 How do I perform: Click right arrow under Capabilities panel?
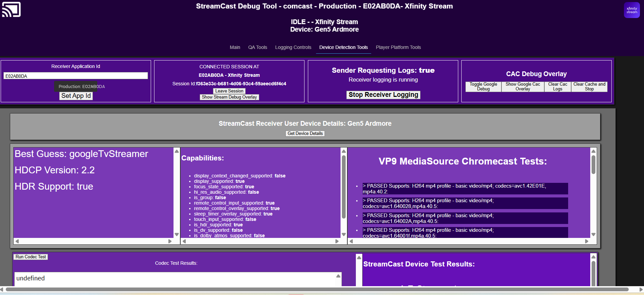337,241
